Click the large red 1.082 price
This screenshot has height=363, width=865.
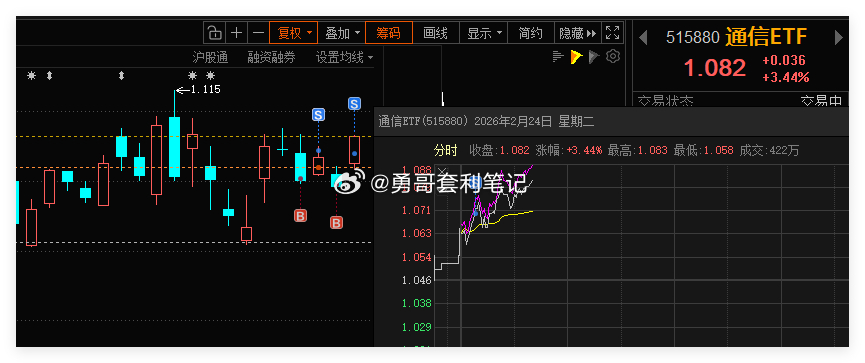pos(715,68)
